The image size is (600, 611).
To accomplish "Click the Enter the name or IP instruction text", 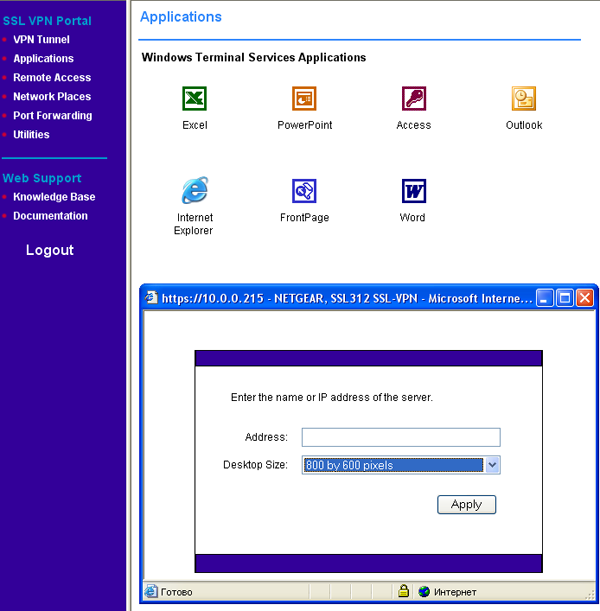I will (x=332, y=397).
